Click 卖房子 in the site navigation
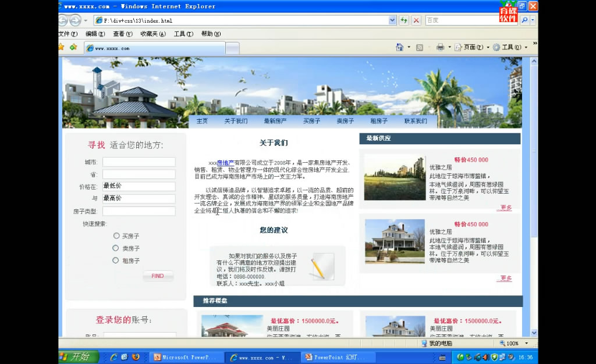 click(x=345, y=121)
